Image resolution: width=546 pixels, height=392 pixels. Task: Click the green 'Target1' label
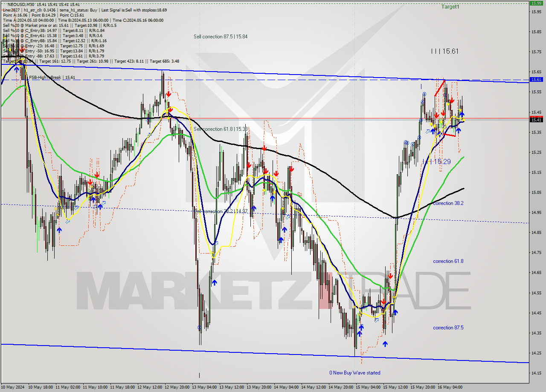pos(450,7)
